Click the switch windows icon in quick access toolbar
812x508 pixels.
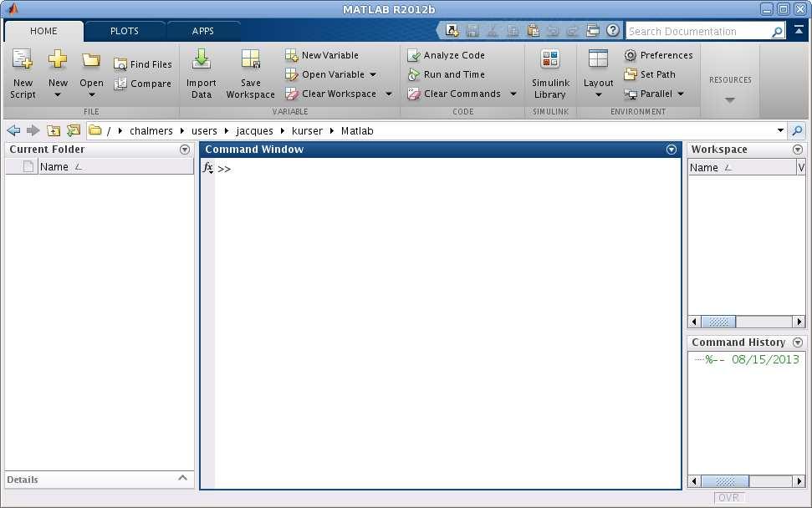click(x=593, y=31)
